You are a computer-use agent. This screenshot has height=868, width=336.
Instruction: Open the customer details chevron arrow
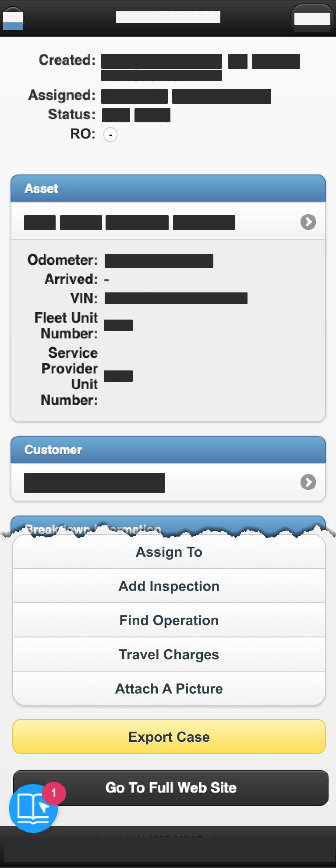tap(308, 482)
